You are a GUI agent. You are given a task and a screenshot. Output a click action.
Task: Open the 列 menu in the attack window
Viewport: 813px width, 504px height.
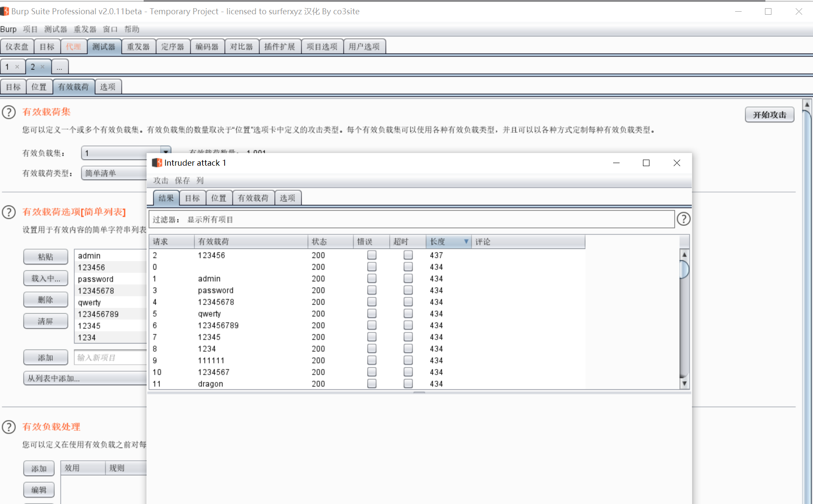(199, 180)
